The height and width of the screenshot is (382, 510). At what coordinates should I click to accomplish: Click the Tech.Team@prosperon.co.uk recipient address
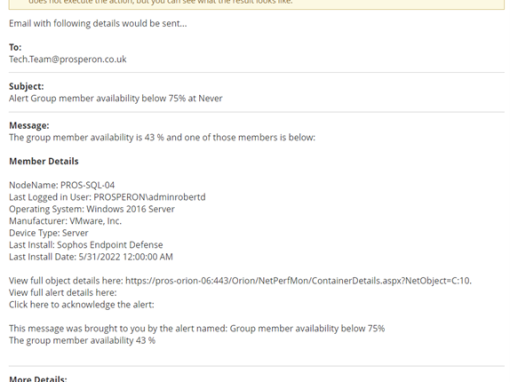(68, 59)
